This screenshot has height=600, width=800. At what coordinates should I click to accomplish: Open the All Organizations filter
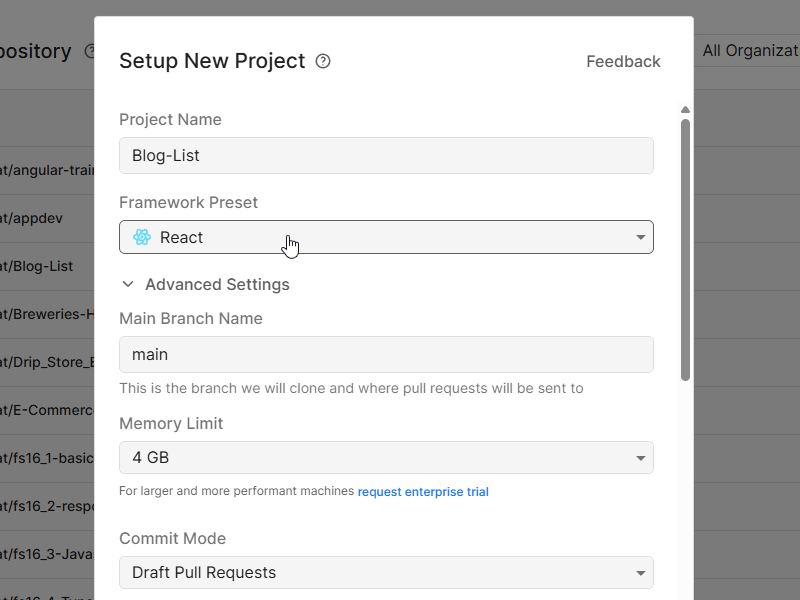tap(750, 50)
